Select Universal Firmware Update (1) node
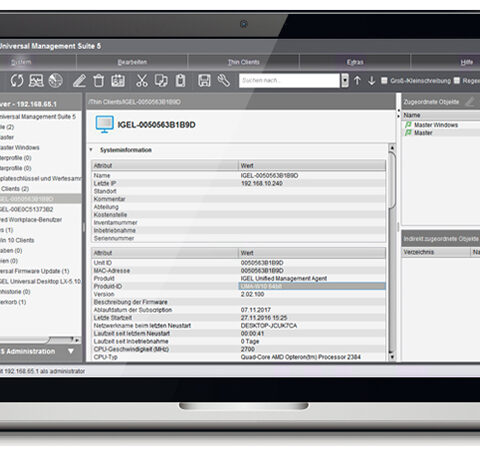Screen dimensions: 480x457 point(34,271)
